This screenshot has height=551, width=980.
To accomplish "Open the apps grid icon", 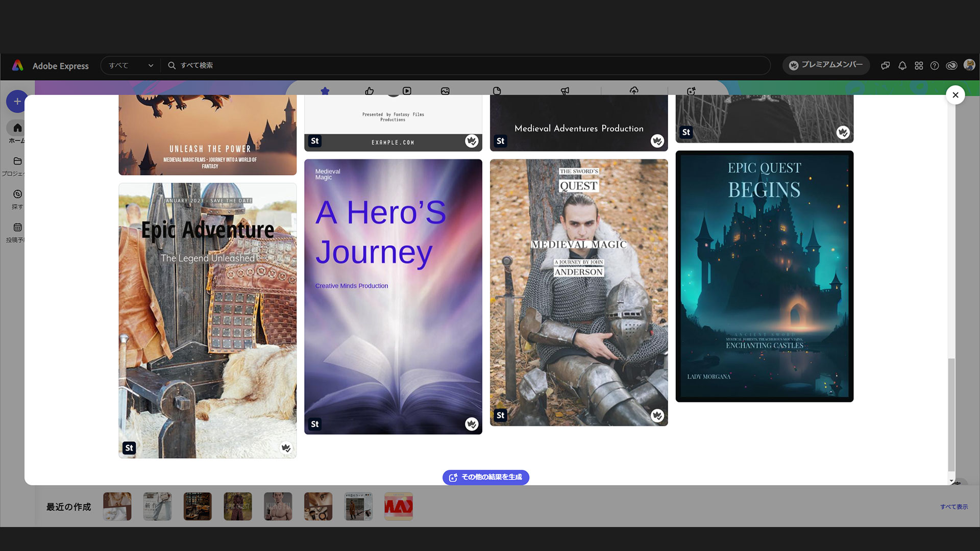I will click(919, 66).
